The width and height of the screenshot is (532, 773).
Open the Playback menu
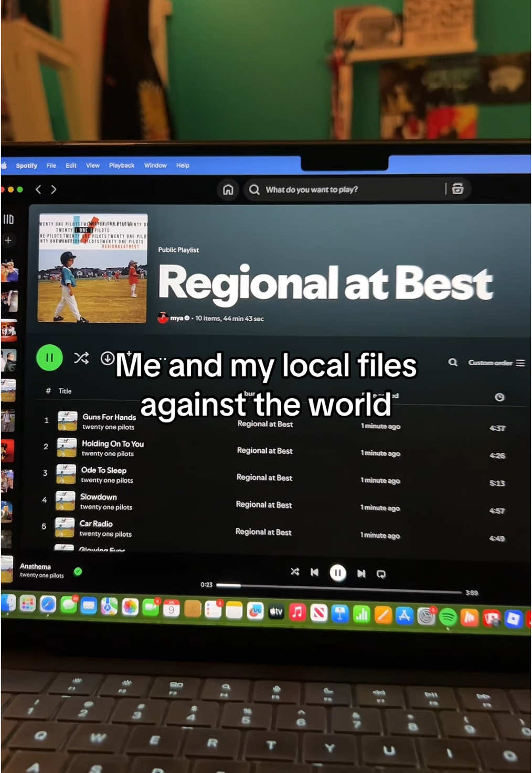(122, 165)
